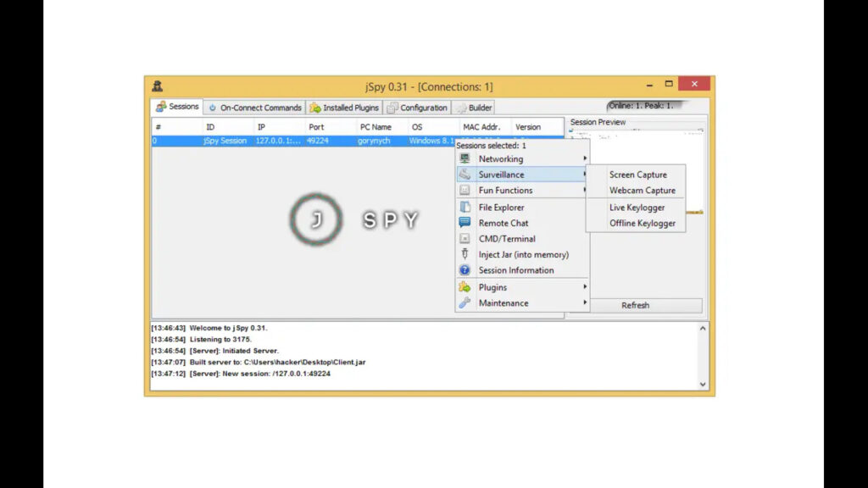Select Live Keylogger option
This screenshot has height=488, width=868.
(x=636, y=208)
